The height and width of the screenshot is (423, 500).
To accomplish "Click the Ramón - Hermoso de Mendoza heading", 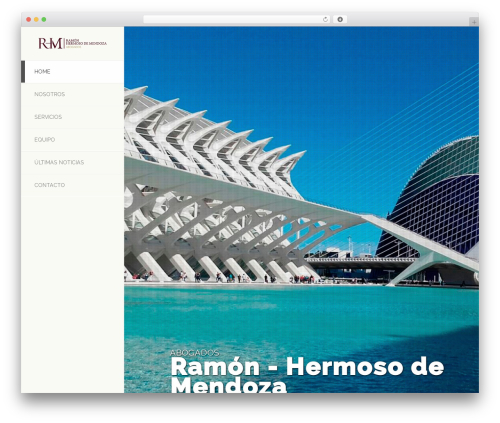I will pos(307,375).
